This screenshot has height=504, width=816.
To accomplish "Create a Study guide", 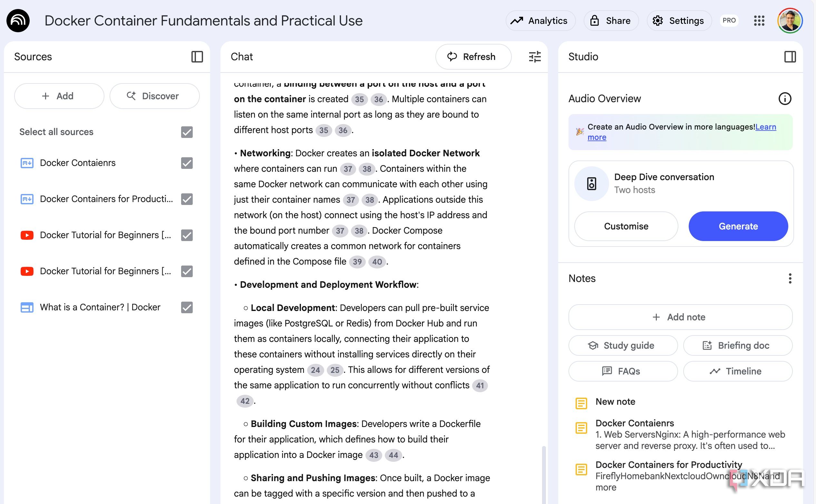I will click(623, 345).
